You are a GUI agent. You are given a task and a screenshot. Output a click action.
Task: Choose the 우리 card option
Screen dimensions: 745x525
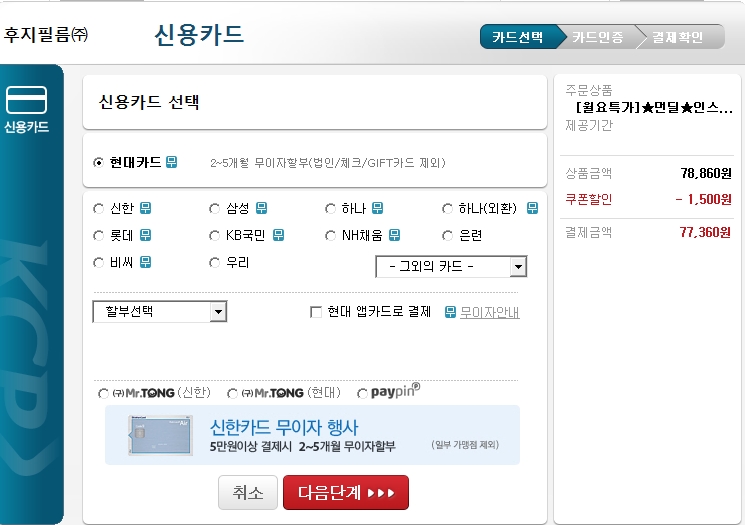[x=214, y=263]
